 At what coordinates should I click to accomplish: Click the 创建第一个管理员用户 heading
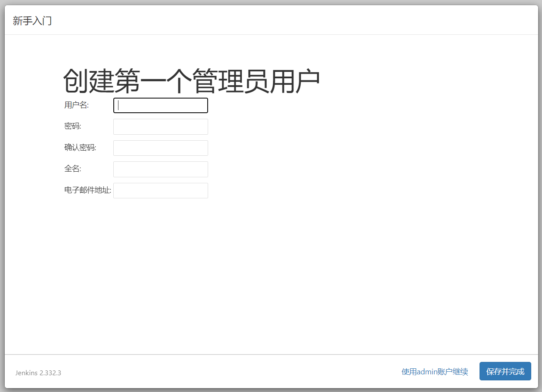(x=192, y=81)
